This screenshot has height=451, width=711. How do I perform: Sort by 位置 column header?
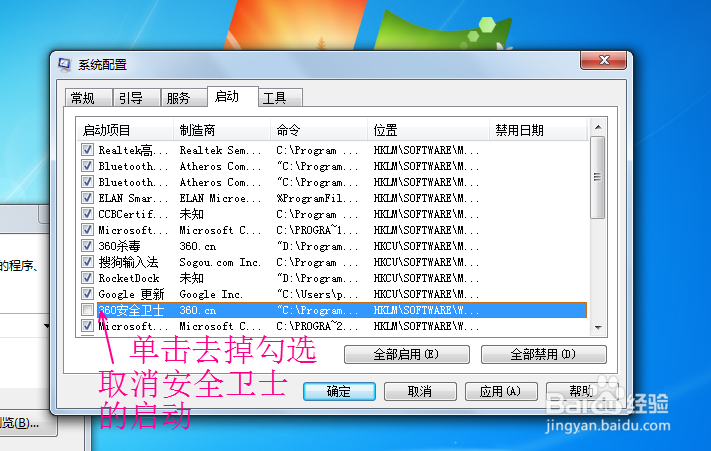(429, 131)
